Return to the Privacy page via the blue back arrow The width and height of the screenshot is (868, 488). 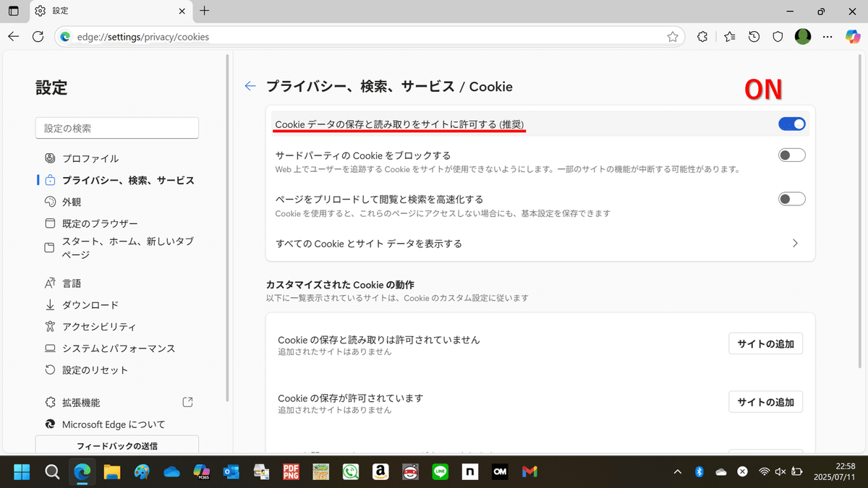coord(250,86)
